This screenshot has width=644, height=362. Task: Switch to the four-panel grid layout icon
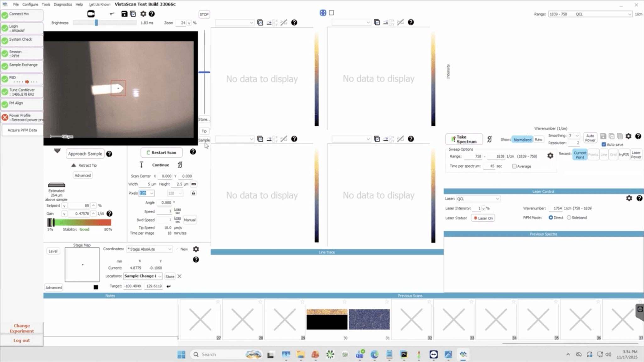323,13
